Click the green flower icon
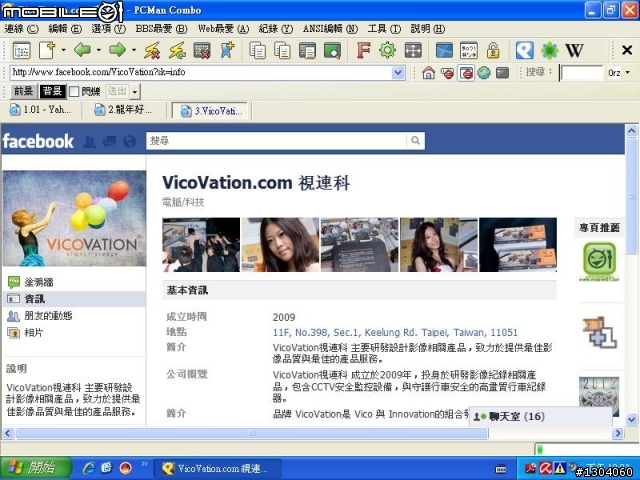Image resolution: width=640 pixels, height=480 pixels. coord(549,51)
